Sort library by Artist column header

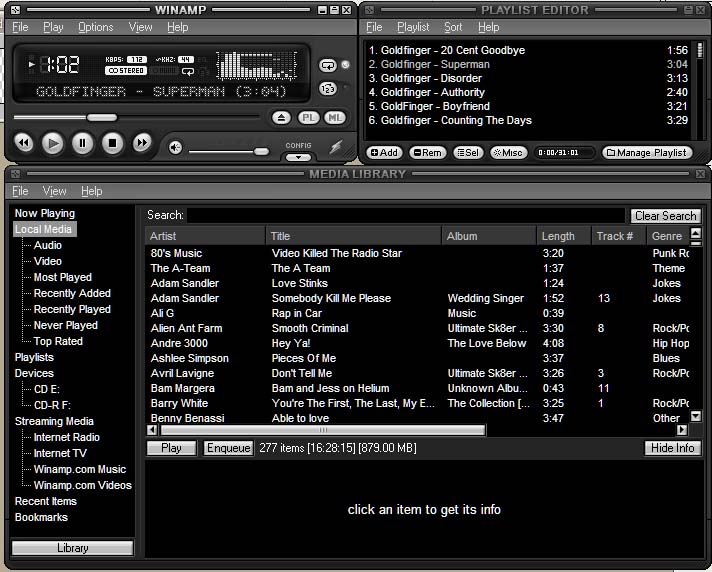(205, 236)
